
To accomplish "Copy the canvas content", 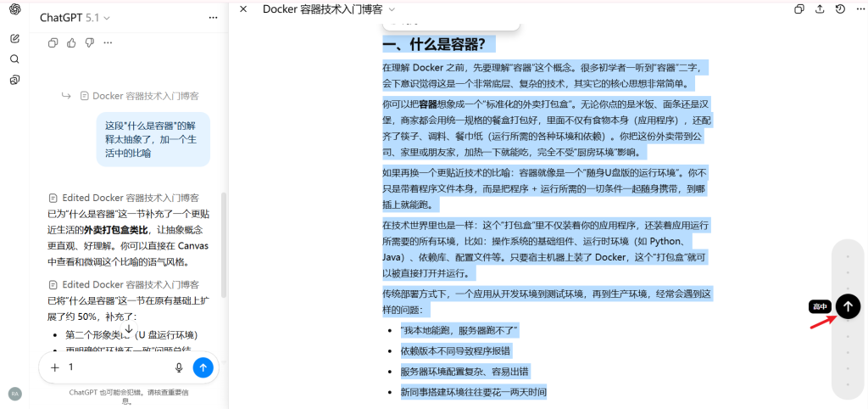I will point(799,8).
